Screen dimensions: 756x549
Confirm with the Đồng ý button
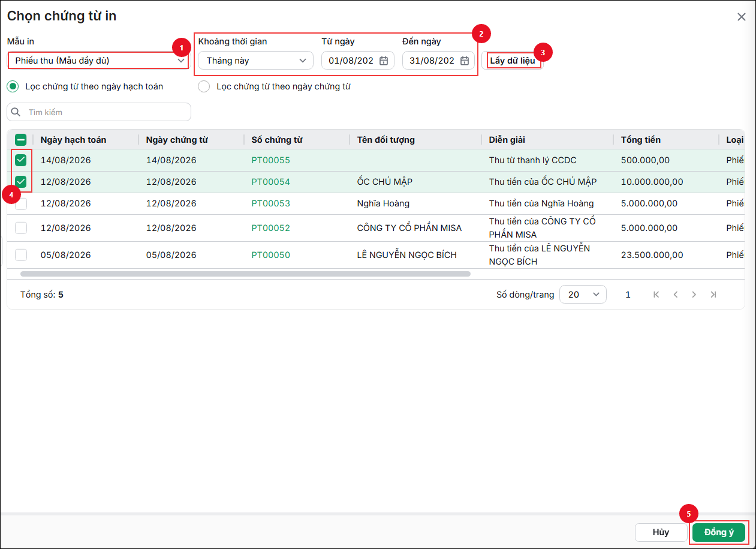pyautogui.click(x=719, y=532)
